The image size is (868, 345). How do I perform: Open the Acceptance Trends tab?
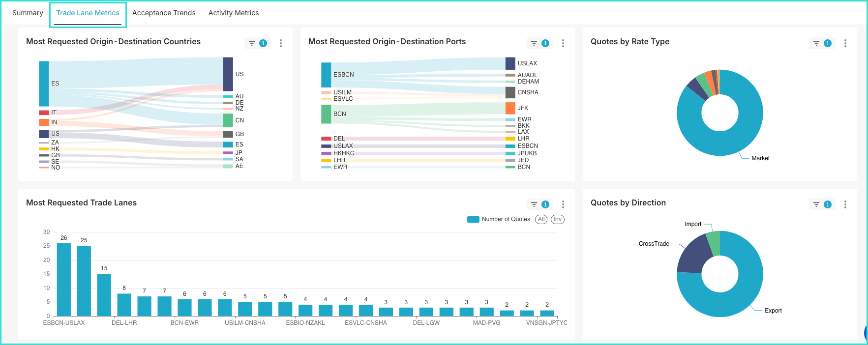pyautogui.click(x=164, y=13)
